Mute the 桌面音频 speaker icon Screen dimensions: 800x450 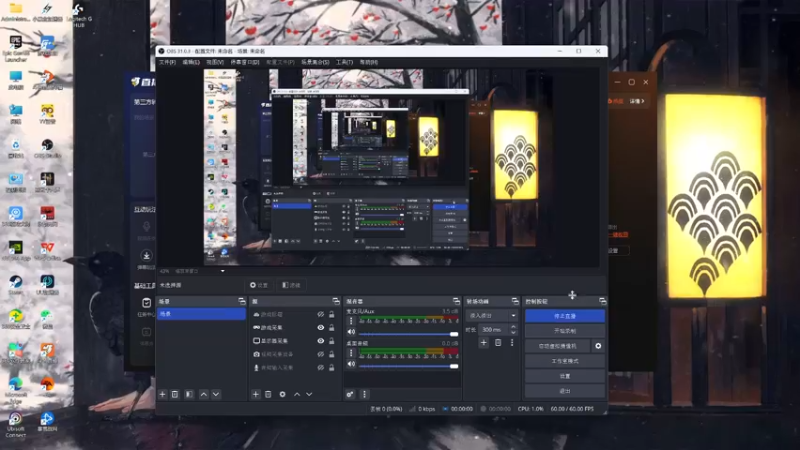351,364
